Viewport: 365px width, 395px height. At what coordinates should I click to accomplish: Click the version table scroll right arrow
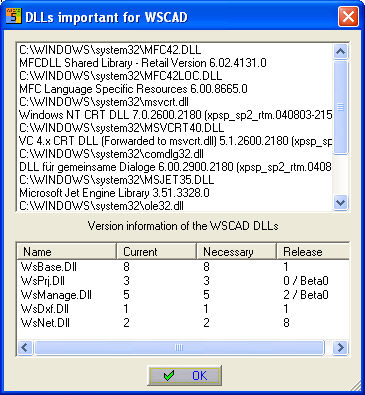click(340, 348)
